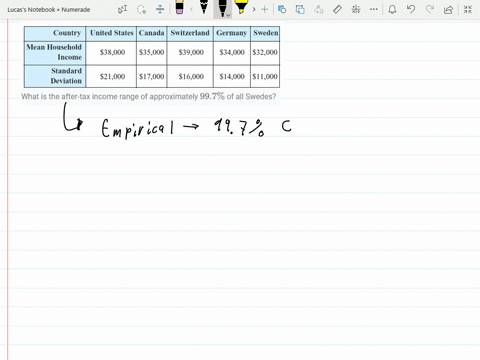The width and height of the screenshot is (480, 360).
Task: Click the $21,000 cell
Action: pos(112,76)
